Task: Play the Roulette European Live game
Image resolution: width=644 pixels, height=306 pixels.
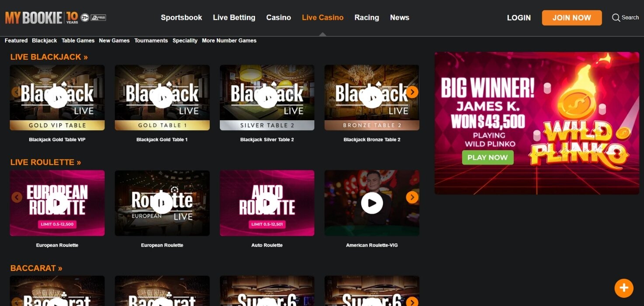Action: [x=162, y=203]
